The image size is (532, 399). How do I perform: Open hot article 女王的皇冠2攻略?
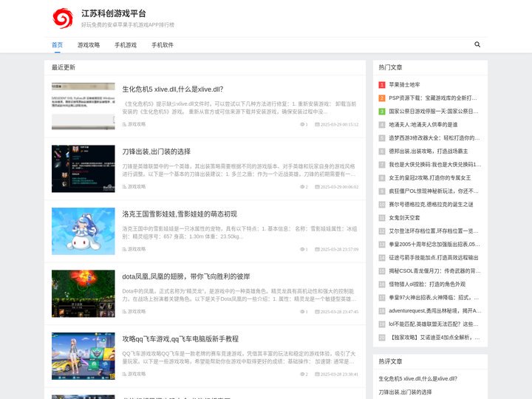click(429, 178)
